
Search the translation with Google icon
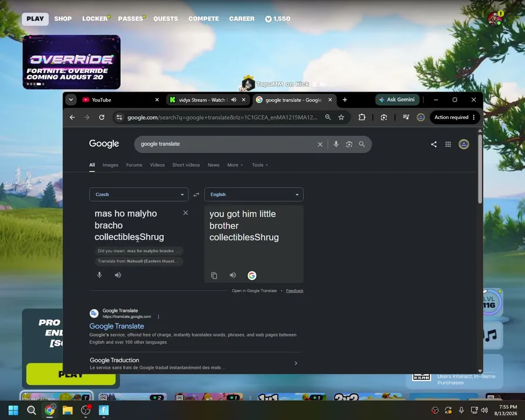click(x=252, y=275)
